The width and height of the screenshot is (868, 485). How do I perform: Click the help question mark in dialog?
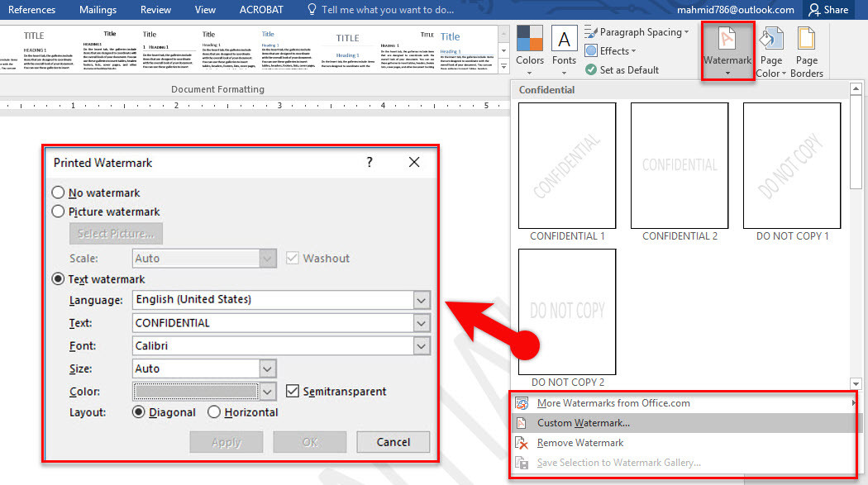(370, 162)
